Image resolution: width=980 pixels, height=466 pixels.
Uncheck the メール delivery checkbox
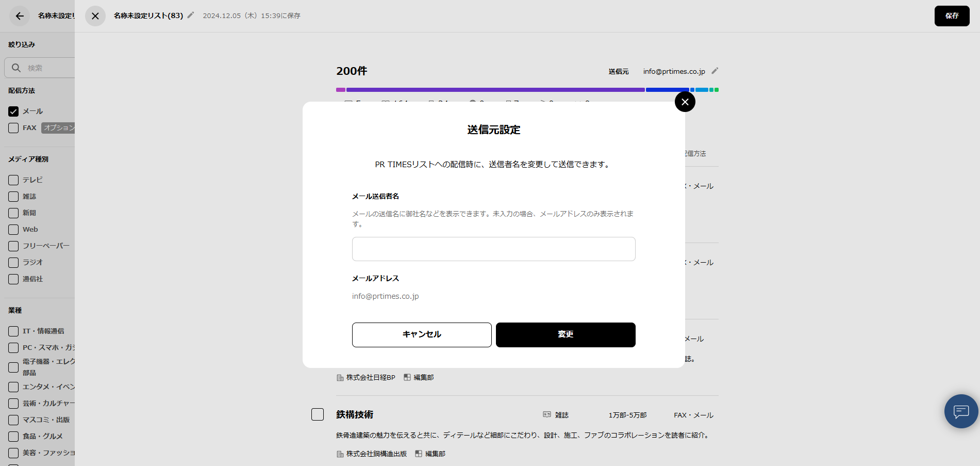(13, 111)
